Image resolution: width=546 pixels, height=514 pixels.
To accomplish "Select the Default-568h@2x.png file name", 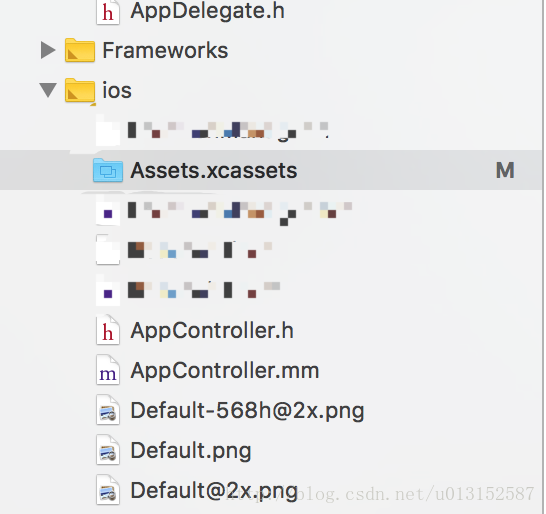I will 247,411.
